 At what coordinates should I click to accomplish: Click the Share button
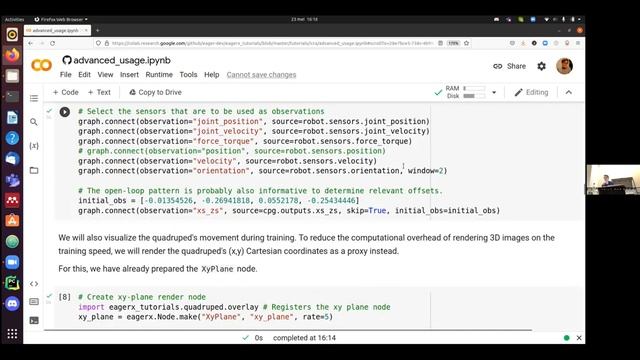pyautogui.click(x=509, y=66)
